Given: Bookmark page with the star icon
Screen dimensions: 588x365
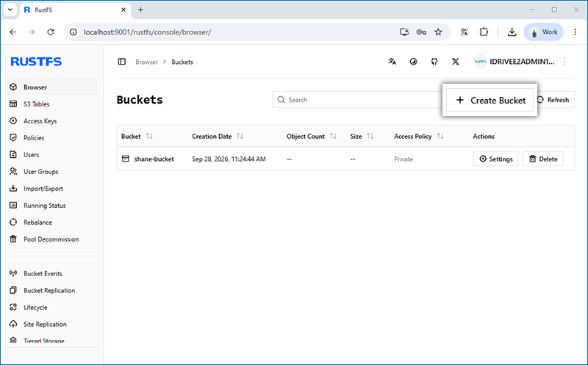Looking at the screenshot, I should click(x=438, y=32).
